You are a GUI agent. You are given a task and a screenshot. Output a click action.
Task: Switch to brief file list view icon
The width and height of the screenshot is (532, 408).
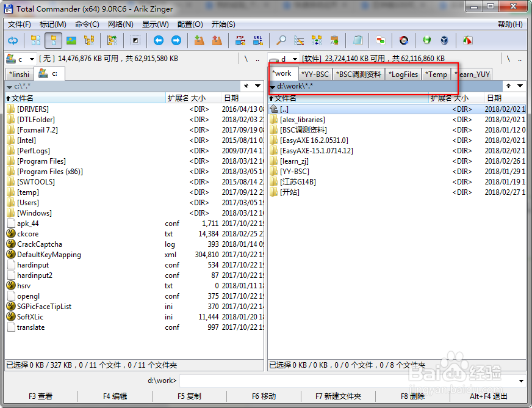(35, 41)
